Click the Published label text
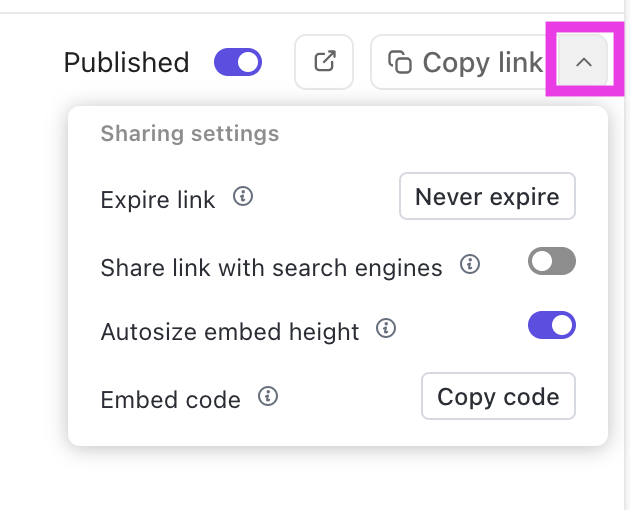 [126, 62]
